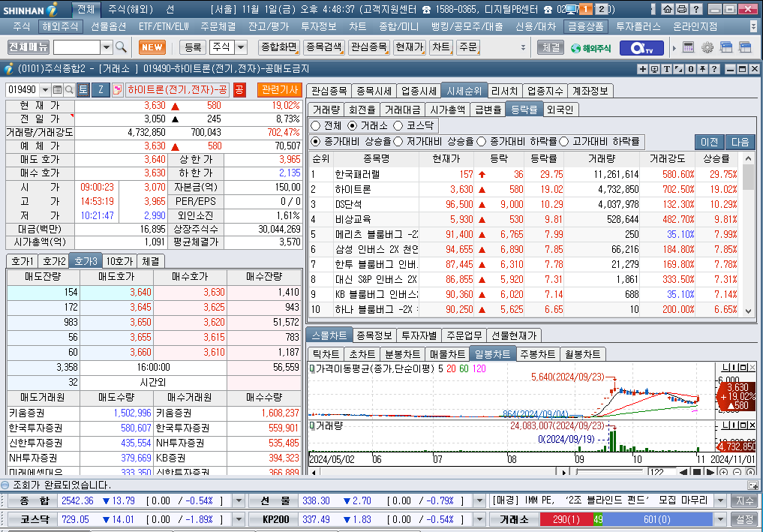763x532 pixels.
Task: Open the 종합 index ticker dropdown
Action: pos(239,500)
